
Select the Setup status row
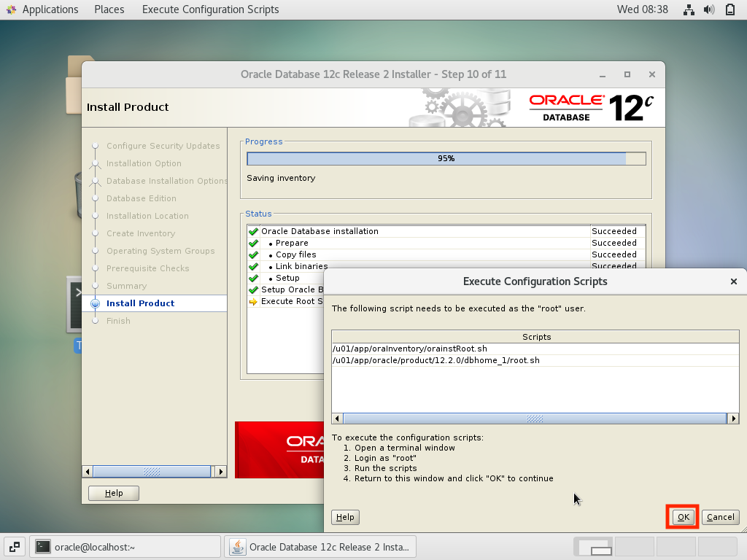(x=286, y=278)
